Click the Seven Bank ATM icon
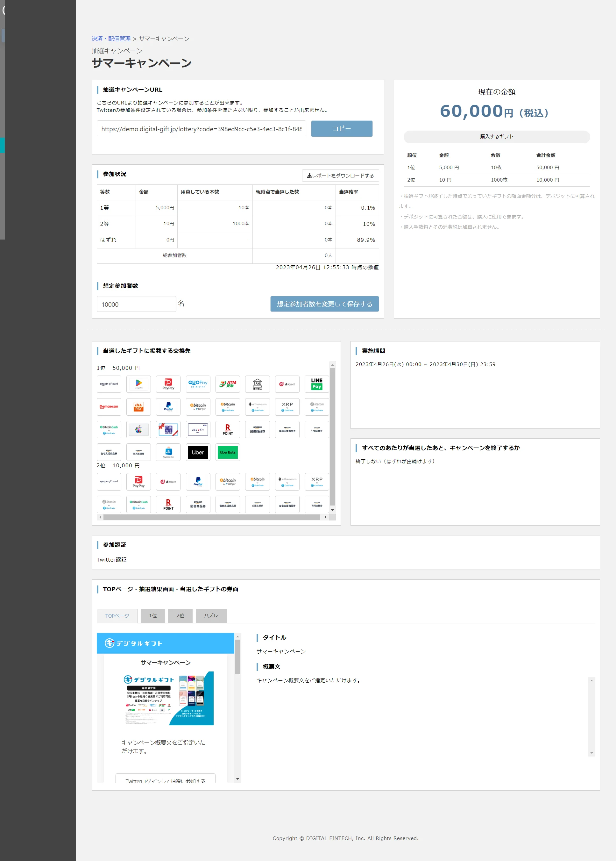616x861 pixels. click(x=228, y=384)
